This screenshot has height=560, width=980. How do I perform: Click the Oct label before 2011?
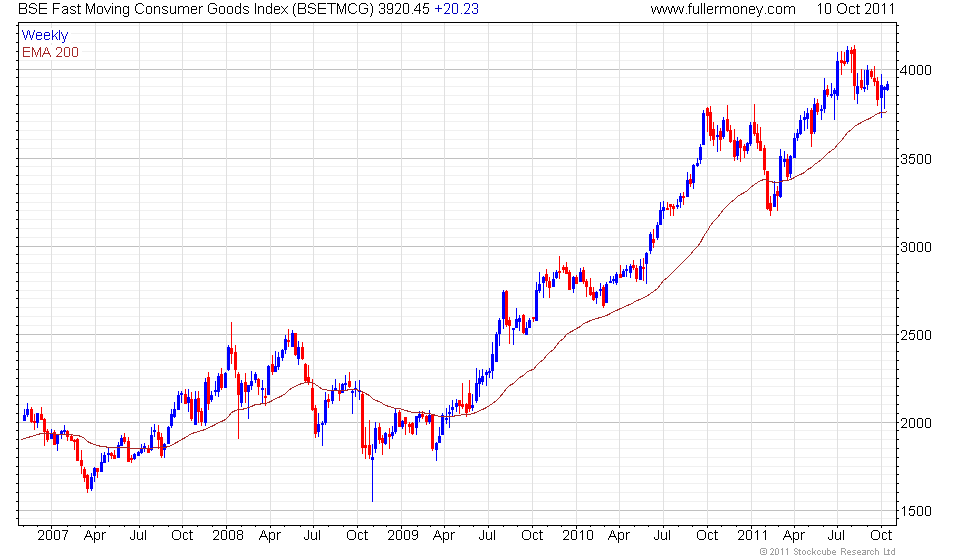click(x=708, y=536)
